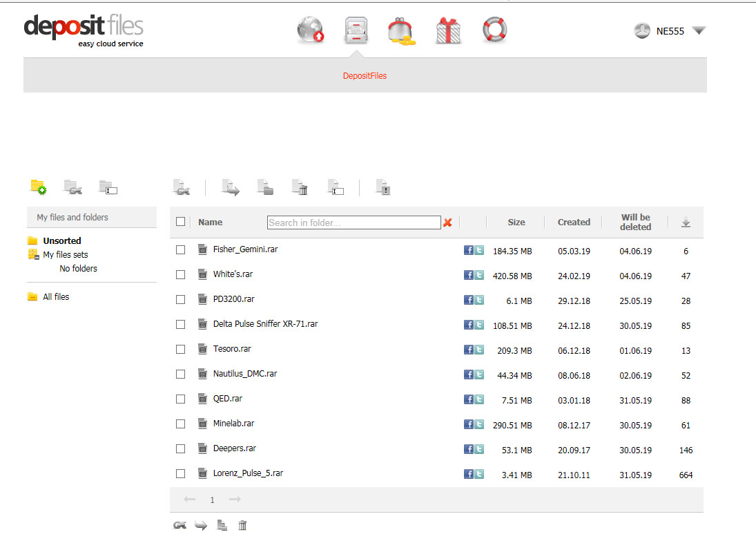
Task: Clear the folder search with red X
Action: click(447, 222)
